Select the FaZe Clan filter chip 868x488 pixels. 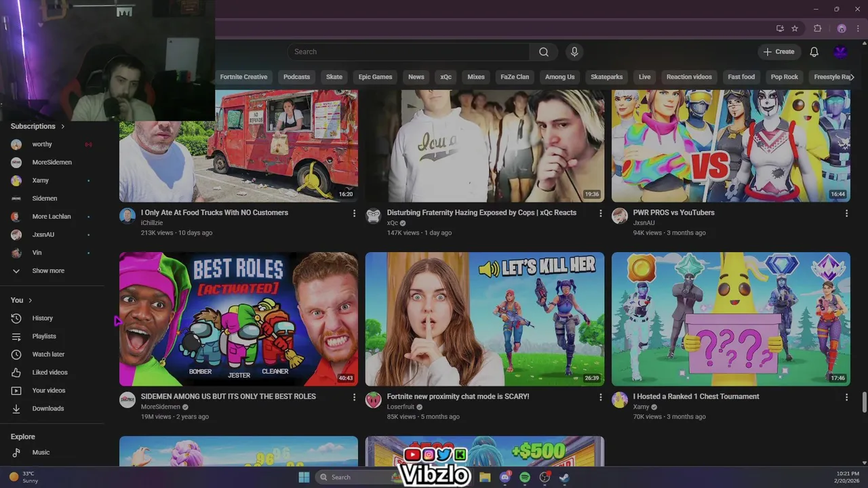pyautogui.click(x=515, y=77)
